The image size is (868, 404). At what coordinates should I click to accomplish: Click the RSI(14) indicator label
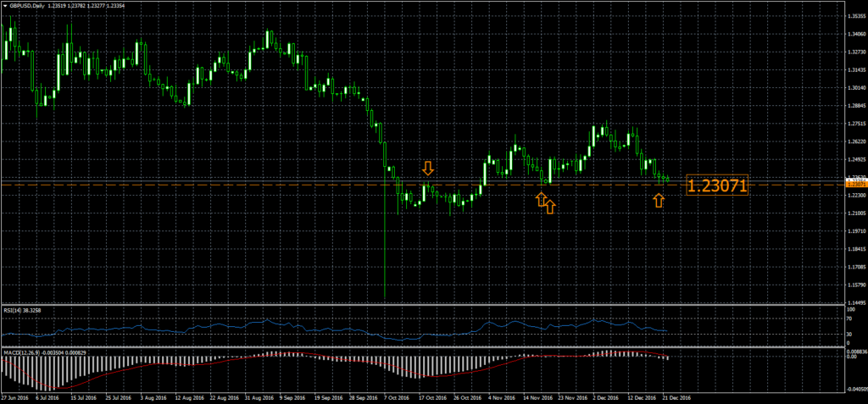[x=12, y=311]
